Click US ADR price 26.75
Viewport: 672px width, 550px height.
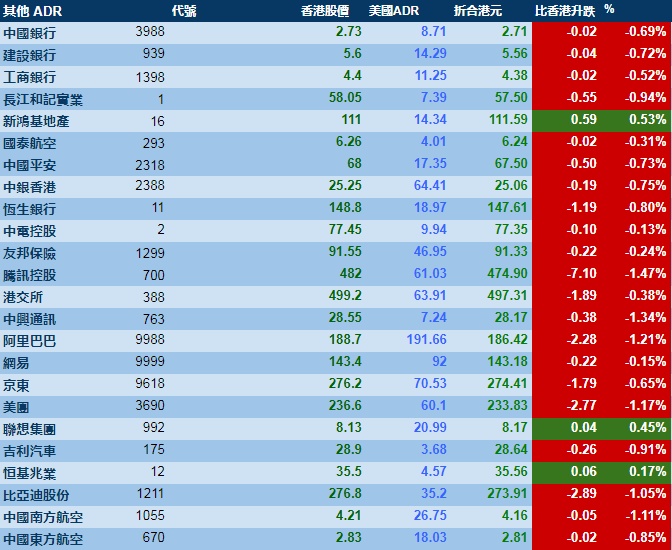(430, 515)
